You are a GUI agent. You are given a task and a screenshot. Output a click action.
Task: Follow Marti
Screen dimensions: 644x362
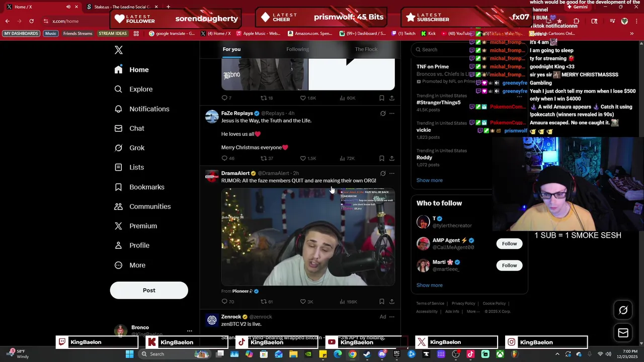(509, 265)
